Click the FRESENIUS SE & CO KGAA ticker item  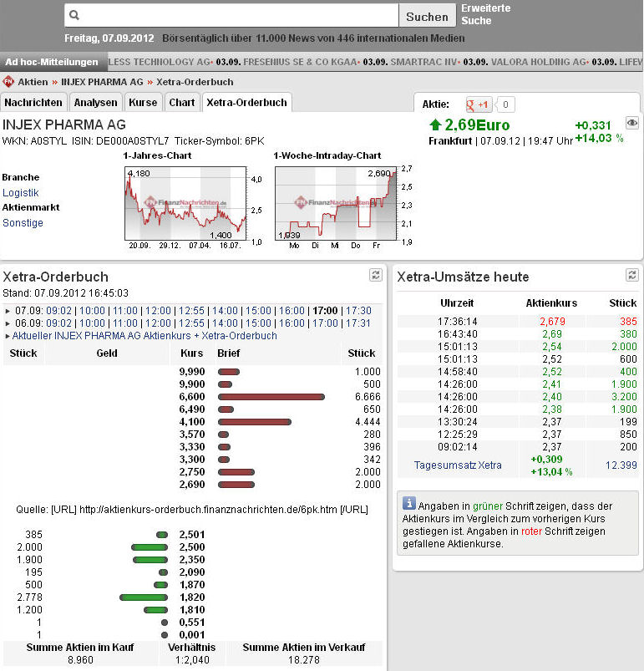tap(299, 62)
